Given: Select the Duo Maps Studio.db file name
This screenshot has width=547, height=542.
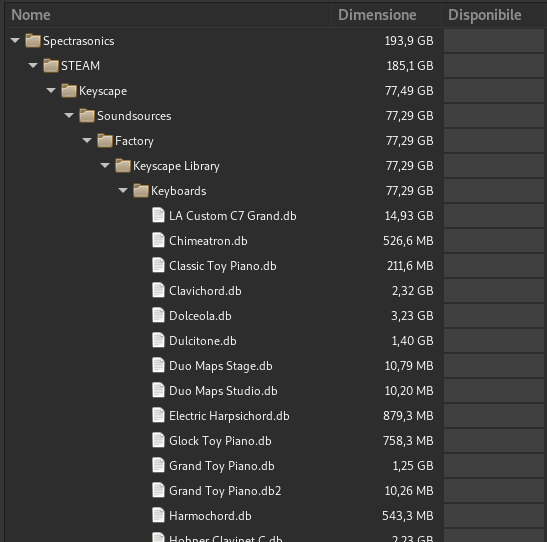Looking at the screenshot, I should point(223,391).
